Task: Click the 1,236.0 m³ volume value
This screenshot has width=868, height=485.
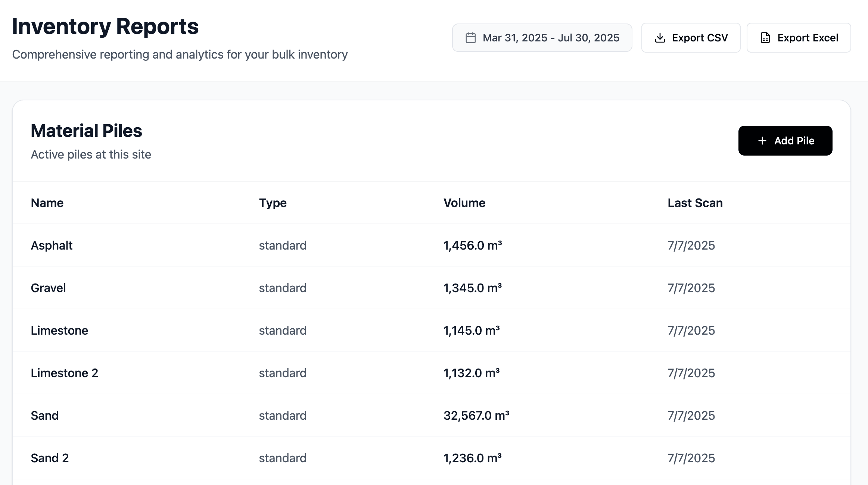Action: tap(473, 458)
